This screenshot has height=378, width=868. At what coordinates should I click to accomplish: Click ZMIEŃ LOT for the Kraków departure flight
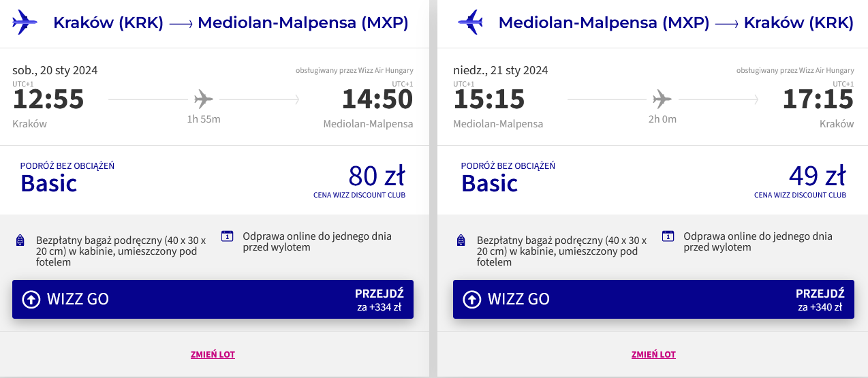pyautogui.click(x=213, y=354)
